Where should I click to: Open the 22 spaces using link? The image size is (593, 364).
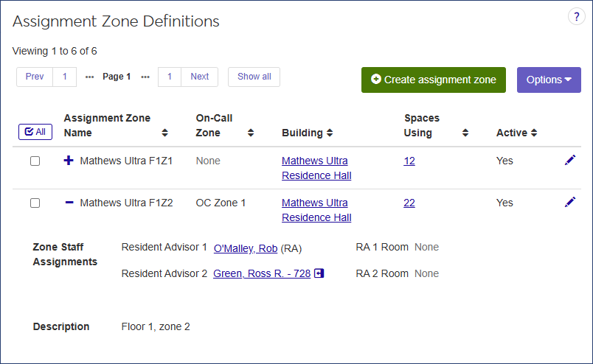409,203
